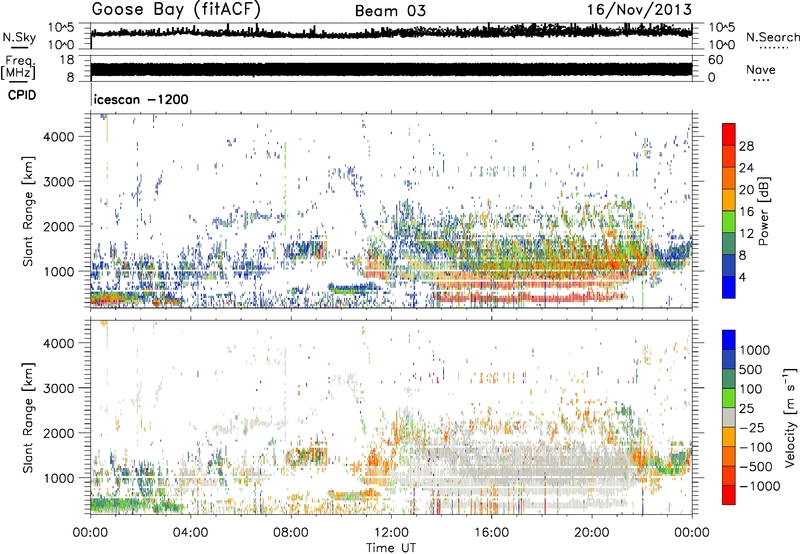Click the '16' tick on the Power colorbar
The width and height of the screenshot is (800, 554).
coord(746,212)
